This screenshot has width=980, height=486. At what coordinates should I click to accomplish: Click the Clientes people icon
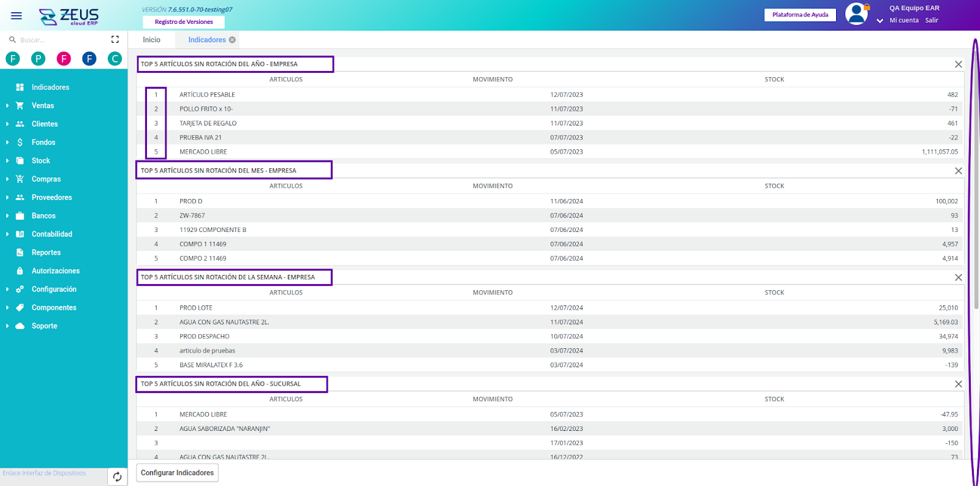(x=20, y=124)
